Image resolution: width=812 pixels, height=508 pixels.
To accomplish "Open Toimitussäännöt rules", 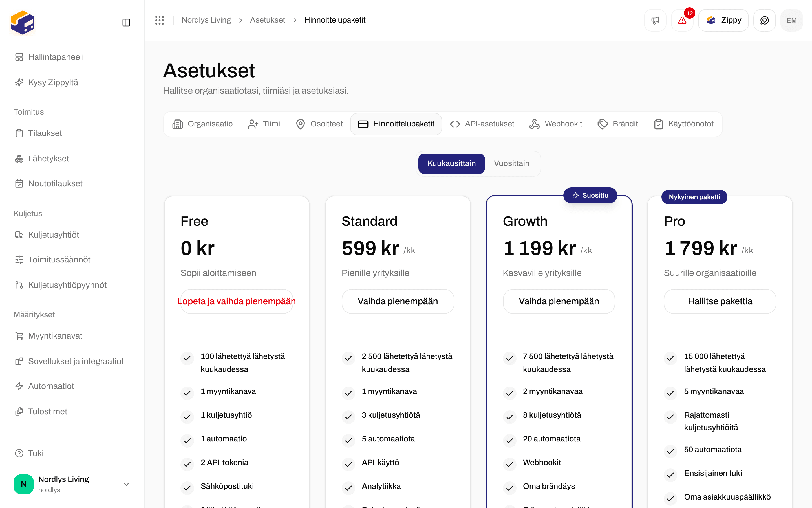I will (72, 259).
